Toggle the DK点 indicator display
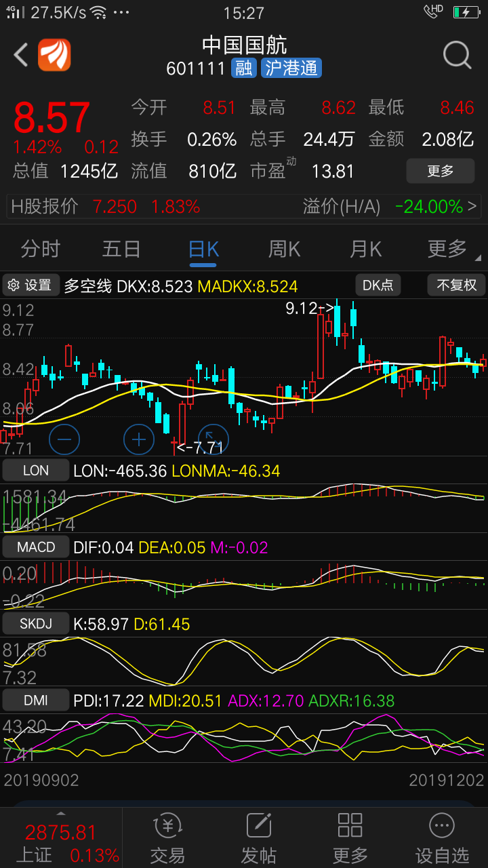The image size is (488, 868). [x=378, y=285]
